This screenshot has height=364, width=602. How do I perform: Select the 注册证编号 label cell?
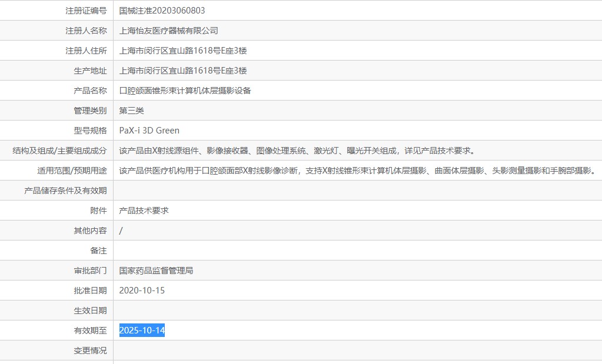coord(56,11)
